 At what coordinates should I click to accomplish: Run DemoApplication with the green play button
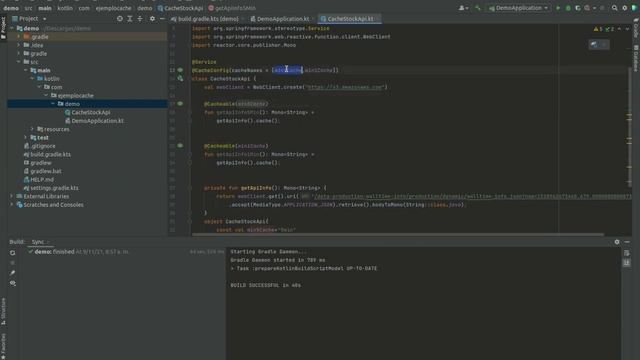[558, 8]
